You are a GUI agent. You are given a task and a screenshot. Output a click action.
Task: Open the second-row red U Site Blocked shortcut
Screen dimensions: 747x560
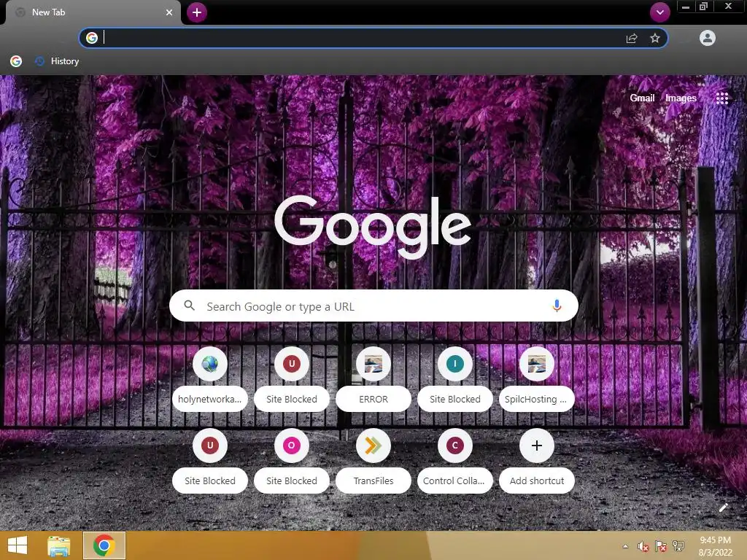(x=209, y=446)
